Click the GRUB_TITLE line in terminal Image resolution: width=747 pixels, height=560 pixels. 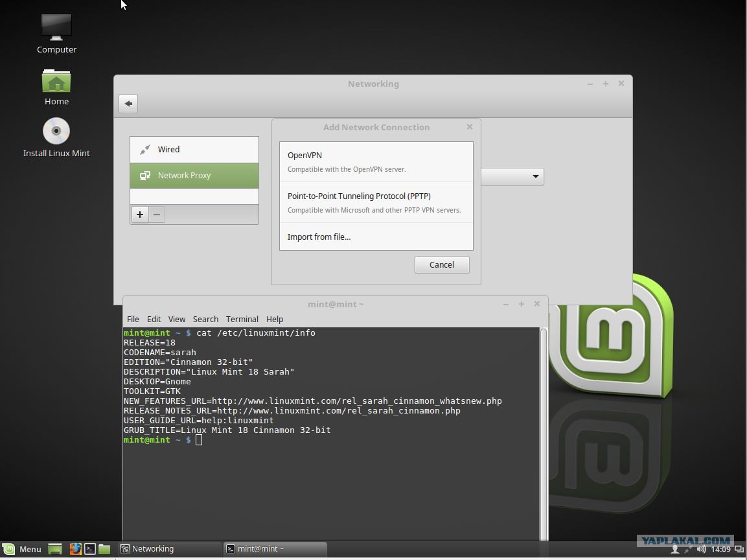[227, 430]
